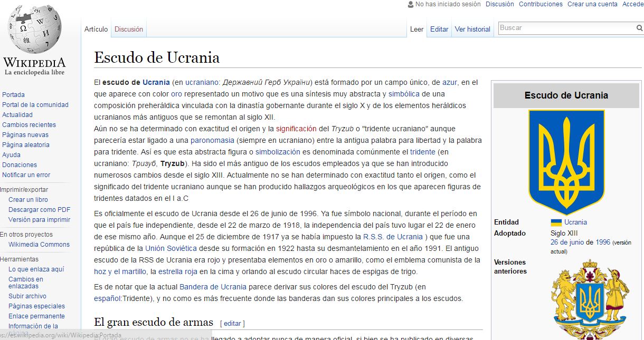Follow the R.S.S. de Ucrania link
Viewport: 644px width, 340px height.
[393, 237]
